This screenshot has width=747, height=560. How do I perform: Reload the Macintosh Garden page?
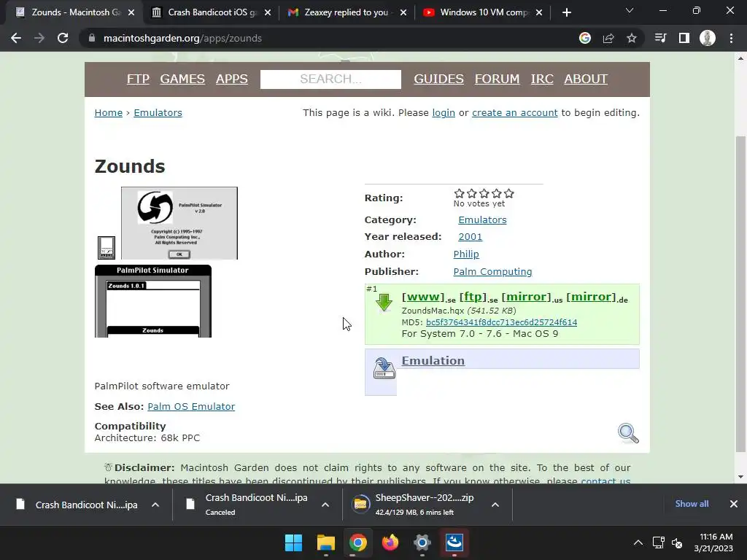pyautogui.click(x=63, y=38)
